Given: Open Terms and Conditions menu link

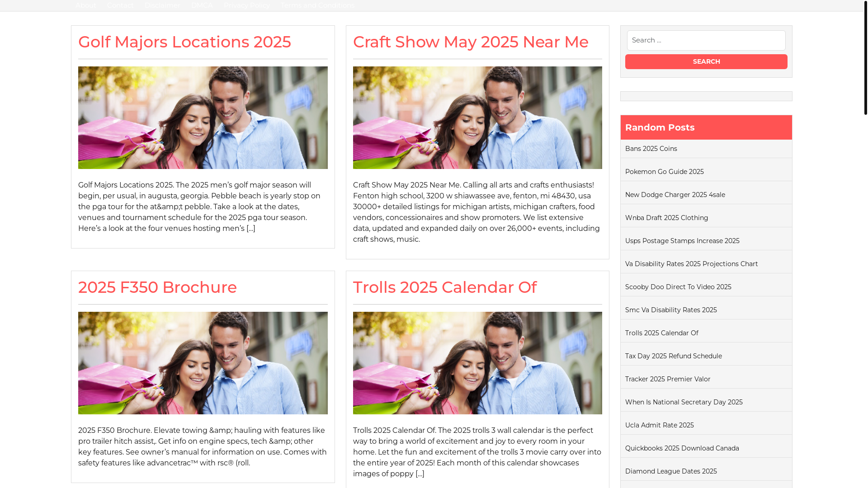Looking at the screenshot, I should click(317, 5).
